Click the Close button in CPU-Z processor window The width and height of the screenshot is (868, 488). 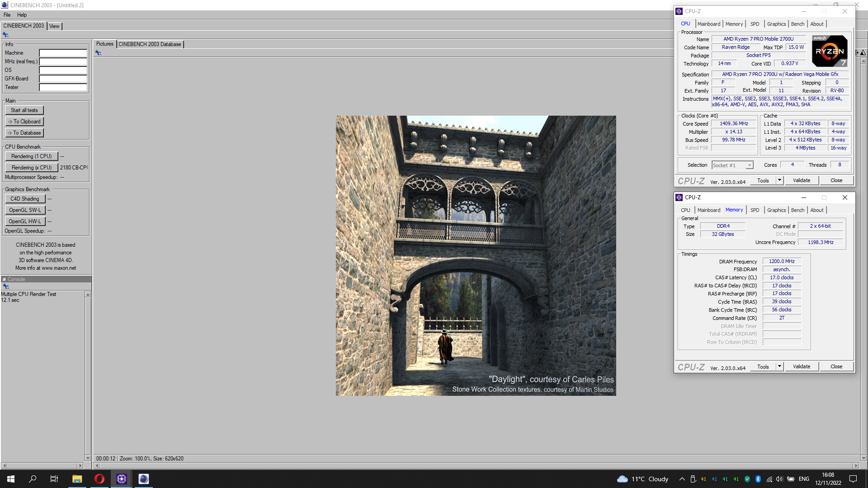point(836,180)
